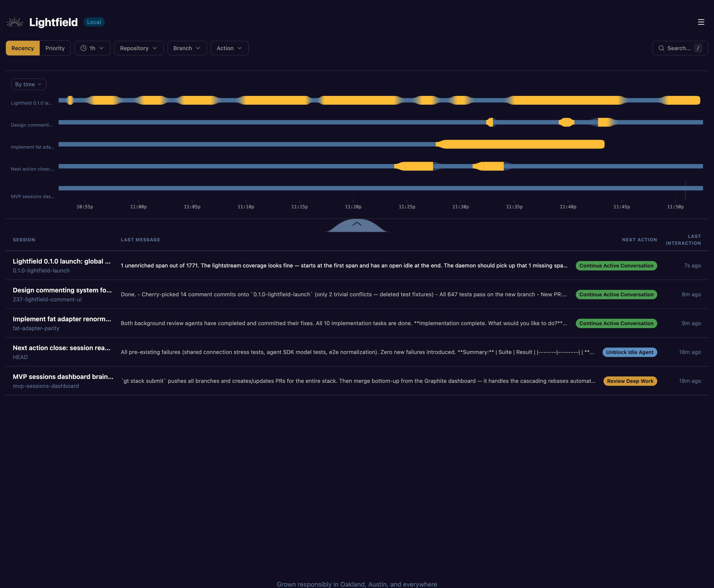Image resolution: width=714 pixels, height=588 pixels.
Task: Open the By time grouping dropdown
Action: tap(28, 84)
